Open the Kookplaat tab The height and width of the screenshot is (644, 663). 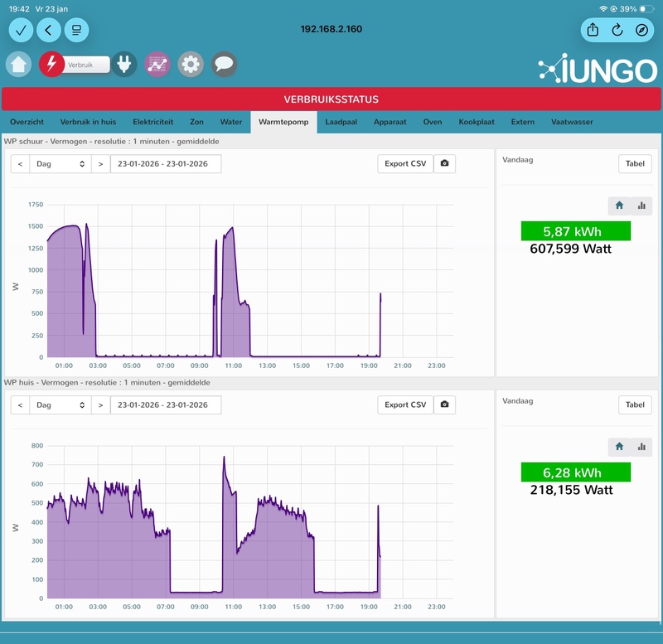tap(477, 122)
